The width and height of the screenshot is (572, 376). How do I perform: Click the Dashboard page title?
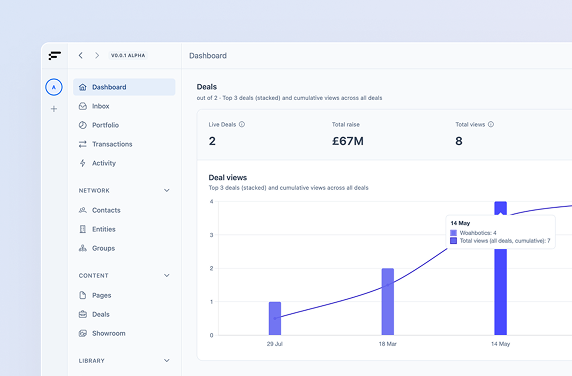[208, 56]
